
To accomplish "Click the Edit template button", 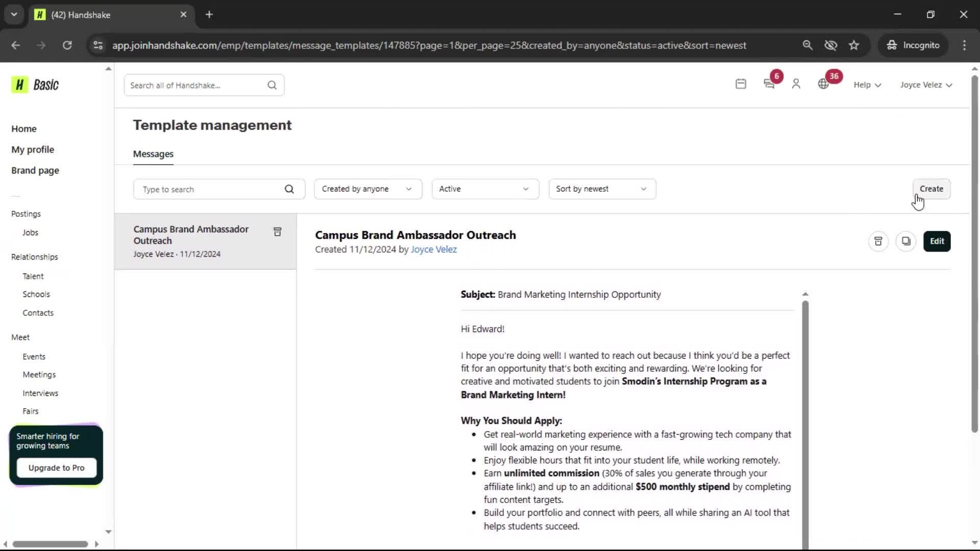I will (x=937, y=241).
